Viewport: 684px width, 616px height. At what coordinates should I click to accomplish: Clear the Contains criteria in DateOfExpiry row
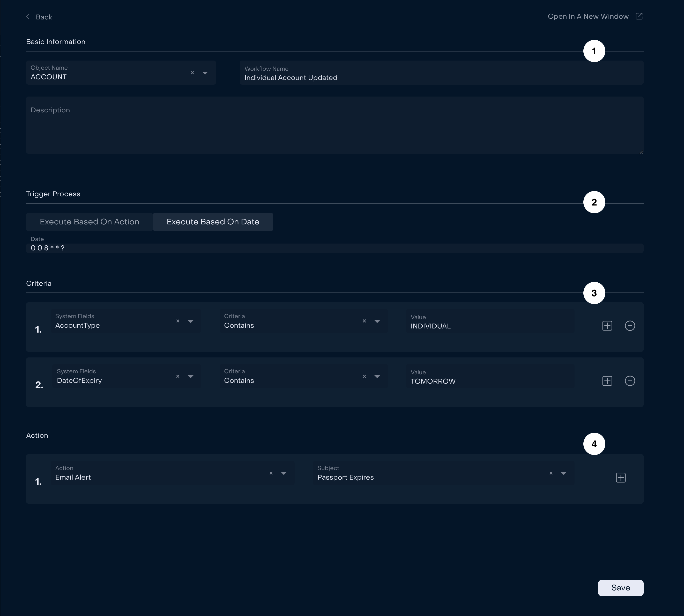click(x=364, y=376)
